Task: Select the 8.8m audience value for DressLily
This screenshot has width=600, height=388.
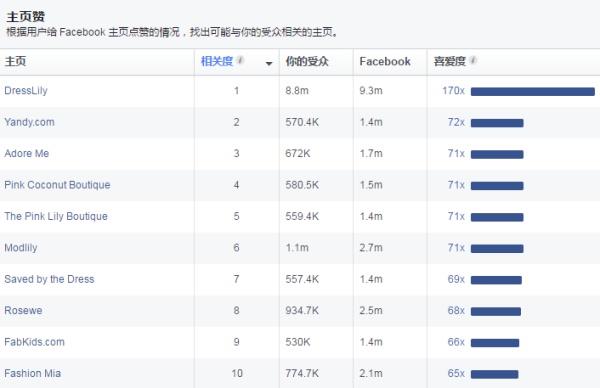Action: 297,91
